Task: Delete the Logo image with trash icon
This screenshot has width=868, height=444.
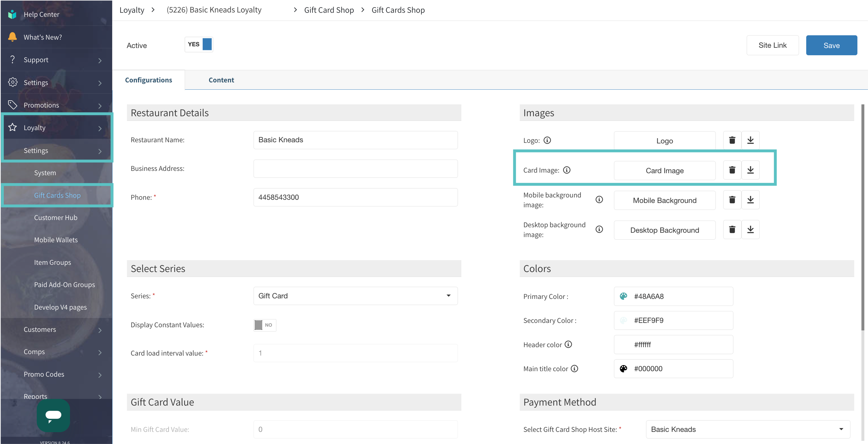Action: (x=732, y=140)
